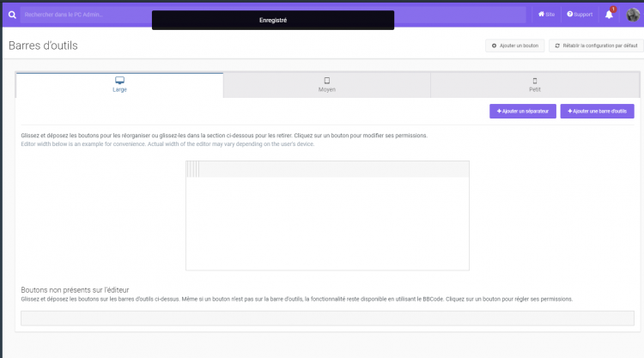Click 'Ajouter un bouton'

coord(514,46)
